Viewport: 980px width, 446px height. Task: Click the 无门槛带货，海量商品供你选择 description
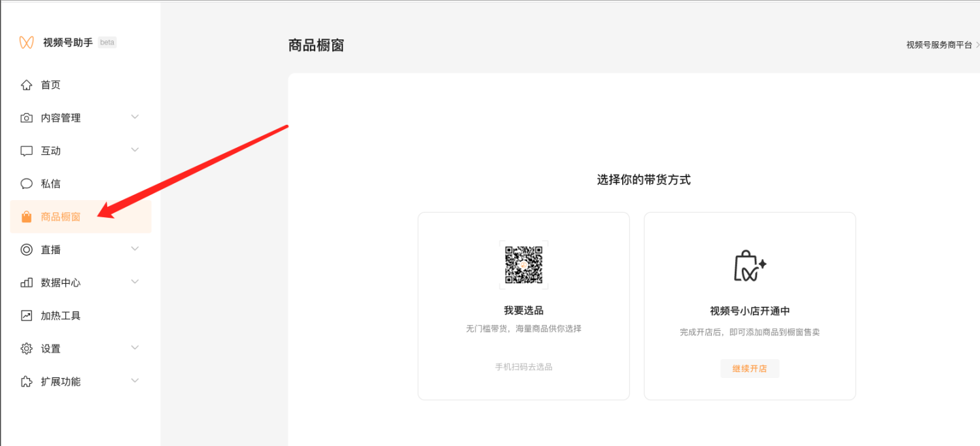523,329
